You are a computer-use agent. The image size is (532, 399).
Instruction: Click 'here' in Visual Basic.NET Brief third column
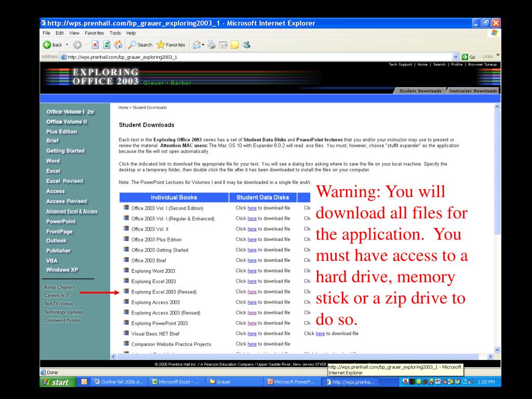[320, 334]
